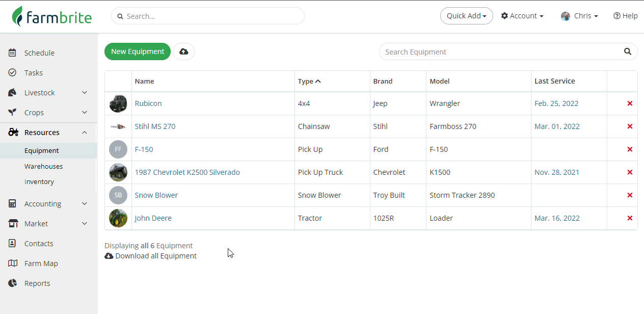The image size is (644, 314).
Task: Expand the Livestock menu chevron
Action: (x=85, y=93)
